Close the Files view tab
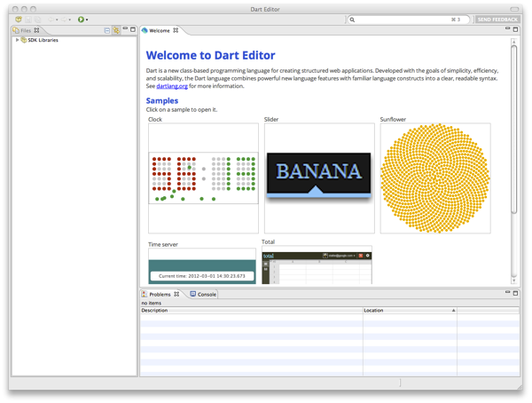The height and width of the screenshot is (403, 532). click(x=36, y=30)
